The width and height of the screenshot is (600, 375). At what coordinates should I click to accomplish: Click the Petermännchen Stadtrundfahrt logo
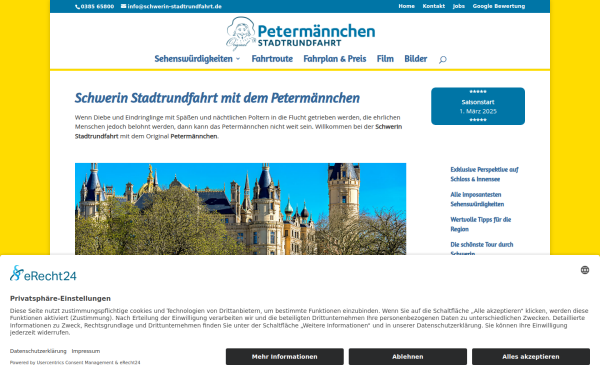(x=300, y=34)
